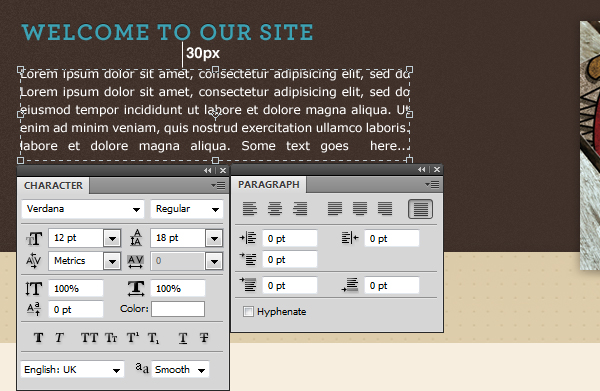Apply Strikethrough text style
This screenshot has width=600, height=391.
coord(204,338)
